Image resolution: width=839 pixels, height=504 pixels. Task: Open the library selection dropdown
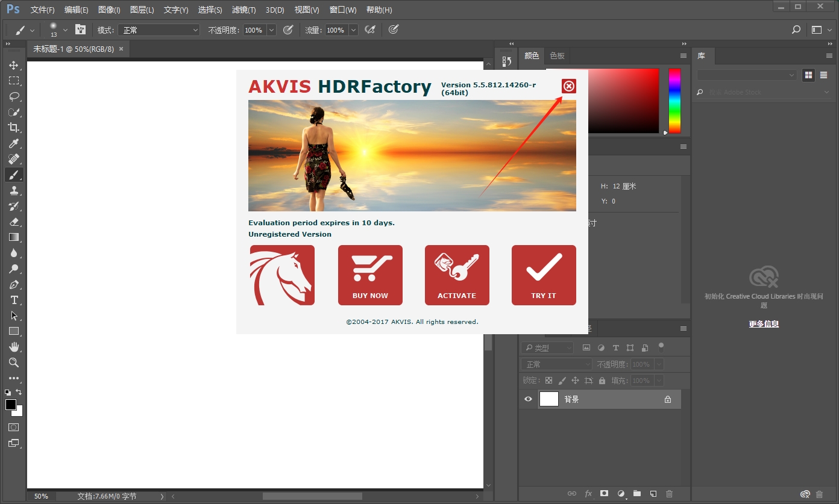(x=747, y=75)
